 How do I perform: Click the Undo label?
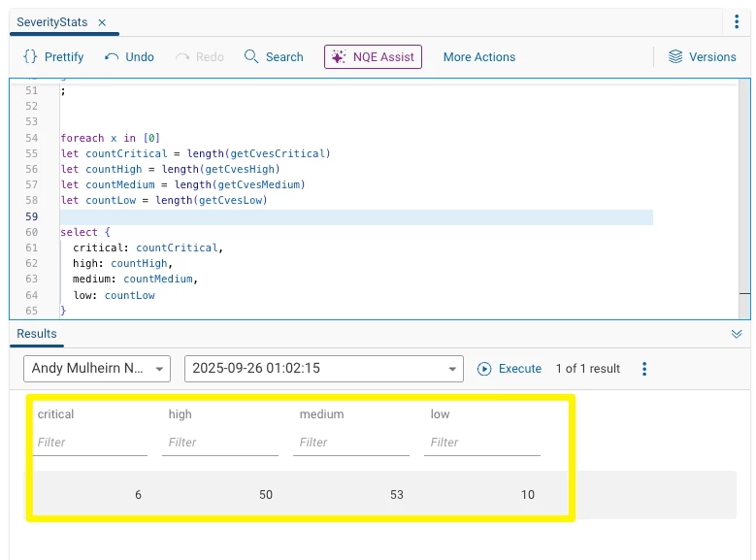[x=140, y=57]
